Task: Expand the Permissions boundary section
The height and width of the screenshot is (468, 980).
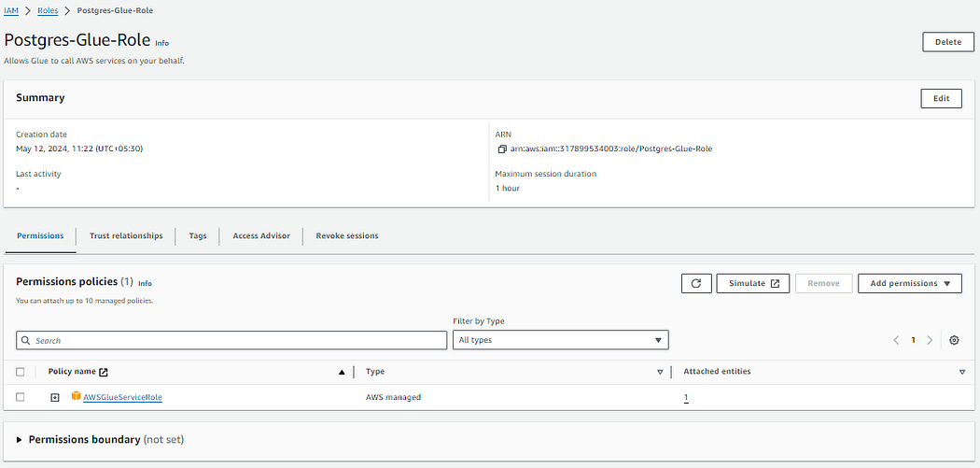Action: point(20,440)
